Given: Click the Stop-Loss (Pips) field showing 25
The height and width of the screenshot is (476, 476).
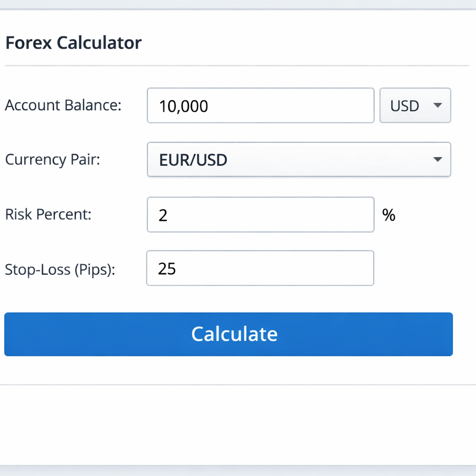Looking at the screenshot, I should coord(260,268).
